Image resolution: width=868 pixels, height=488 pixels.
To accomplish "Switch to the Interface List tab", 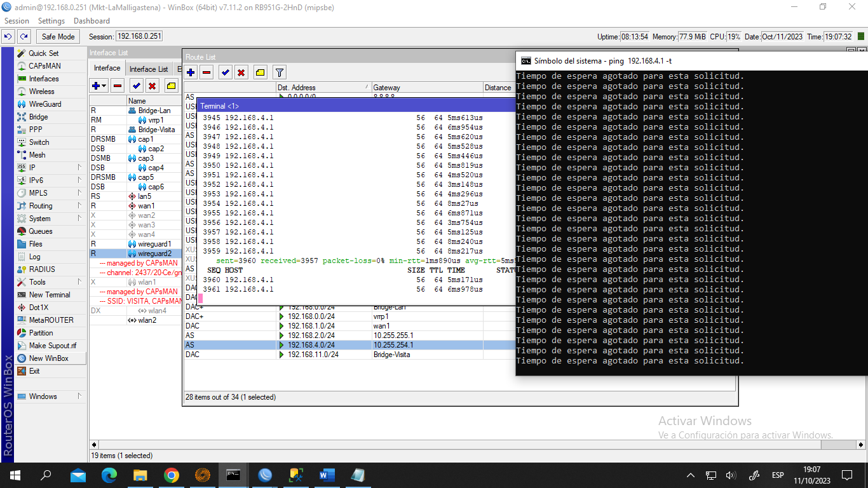I will 149,69.
